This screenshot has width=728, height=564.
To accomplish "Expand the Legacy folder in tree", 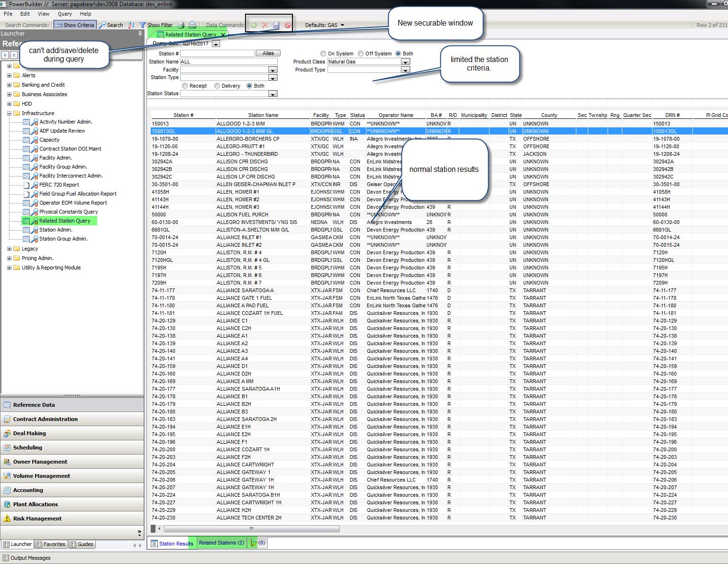I will (x=9, y=249).
